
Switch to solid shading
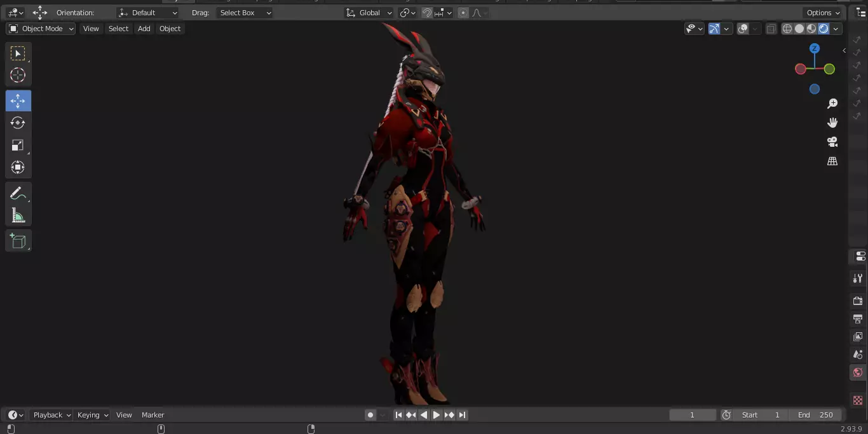click(799, 29)
